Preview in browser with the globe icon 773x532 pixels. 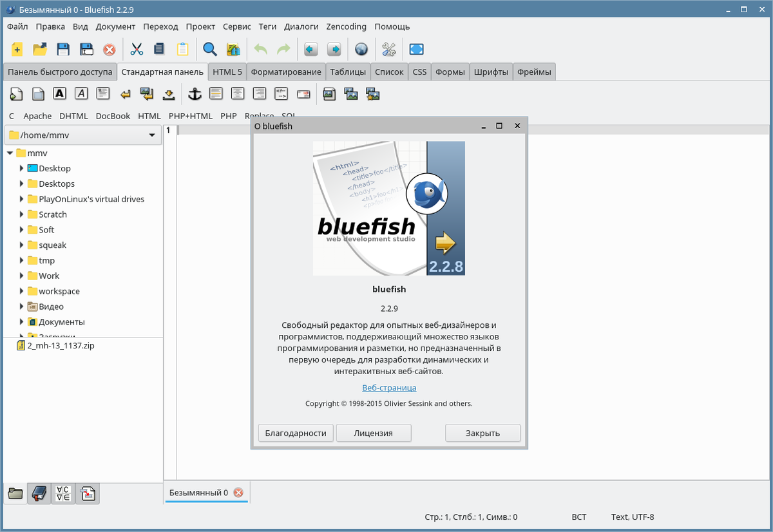click(361, 49)
